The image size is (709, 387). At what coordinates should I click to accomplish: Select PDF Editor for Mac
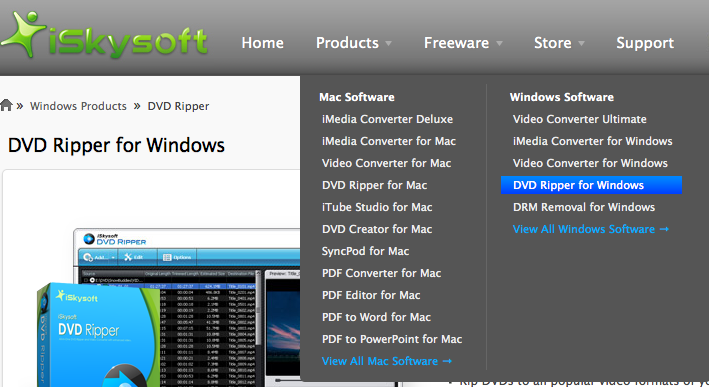[x=371, y=295]
